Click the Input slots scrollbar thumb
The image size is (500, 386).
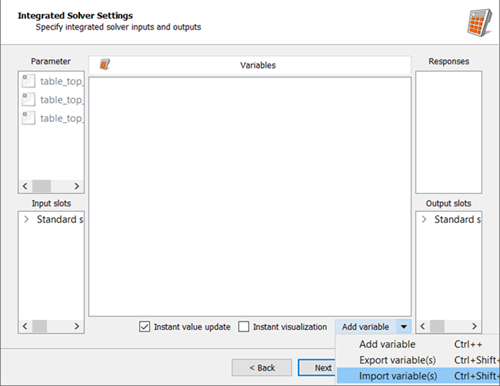40,326
